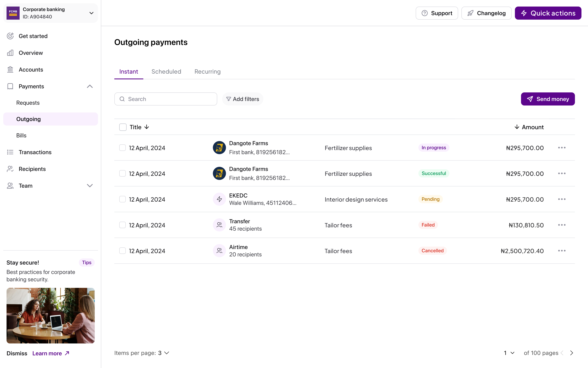
Task: Open the Transactions list icon
Action: point(10,152)
